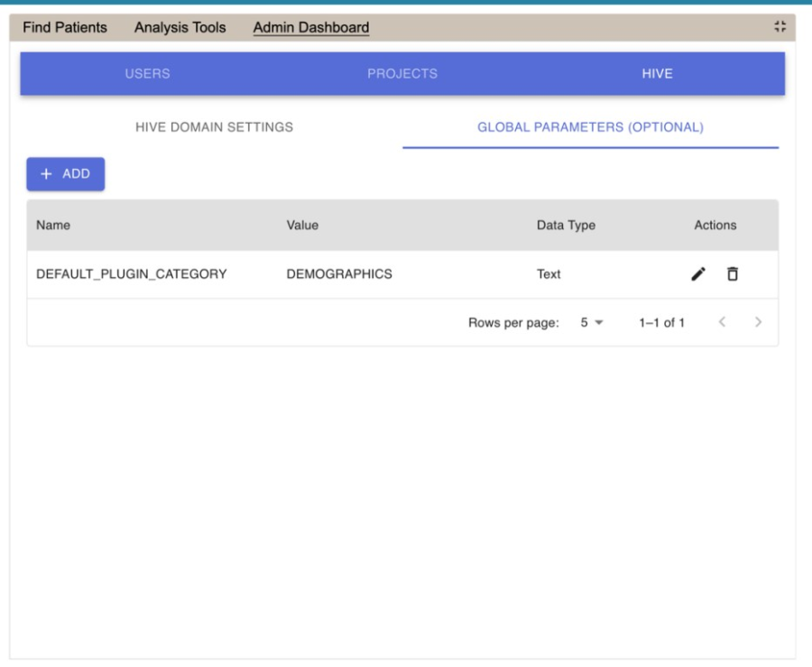Click the Data Type column header
Image resolution: width=812 pixels, height=667 pixels.
pyautogui.click(x=566, y=226)
